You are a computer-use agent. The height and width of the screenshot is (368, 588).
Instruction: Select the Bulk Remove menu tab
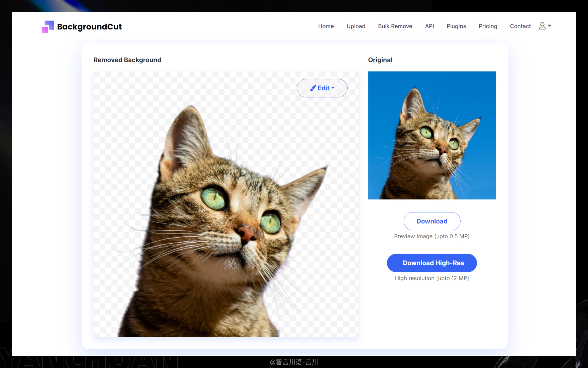[x=395, y=26]
